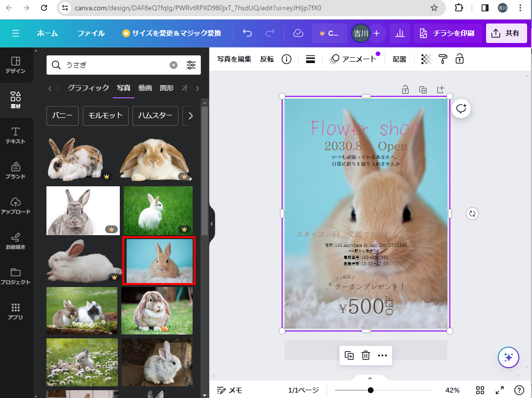Toggle the lock icon in top toolbar
This screenshot has width=532, height=398.
pyautogui.click(x=459, y=59)
